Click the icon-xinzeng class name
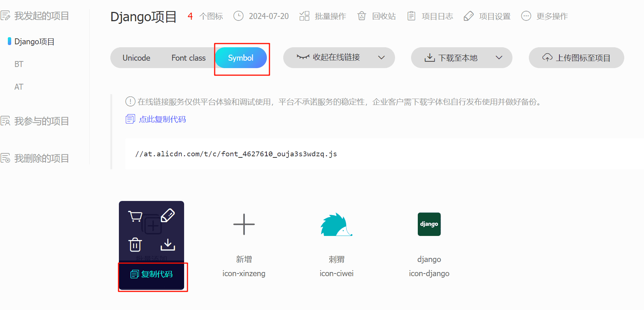The image size is (644, 310). coord(244,274)
